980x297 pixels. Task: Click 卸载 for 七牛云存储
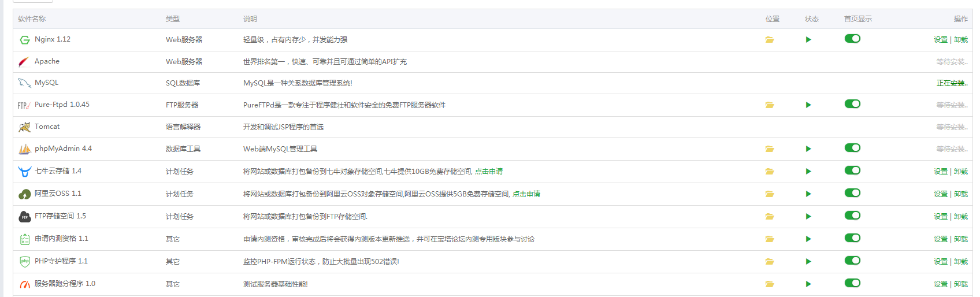pyautogui.click(x=961, y=172)
